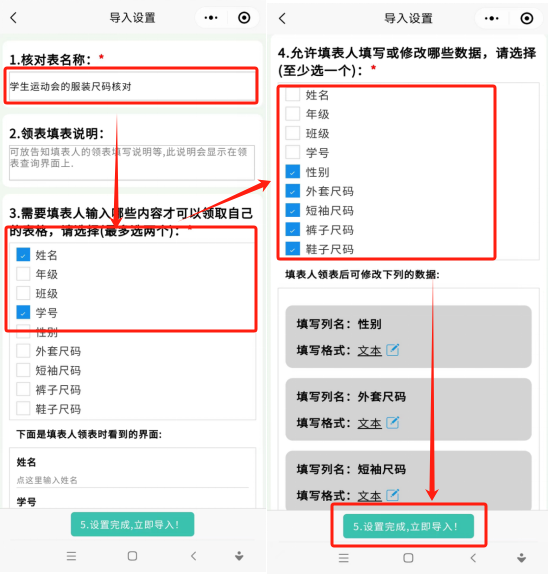Image resolution: width=548 pixels, height=574 pixels.
Task: Tap home square icon in left navigation bar
Action: tap(133, 556)
